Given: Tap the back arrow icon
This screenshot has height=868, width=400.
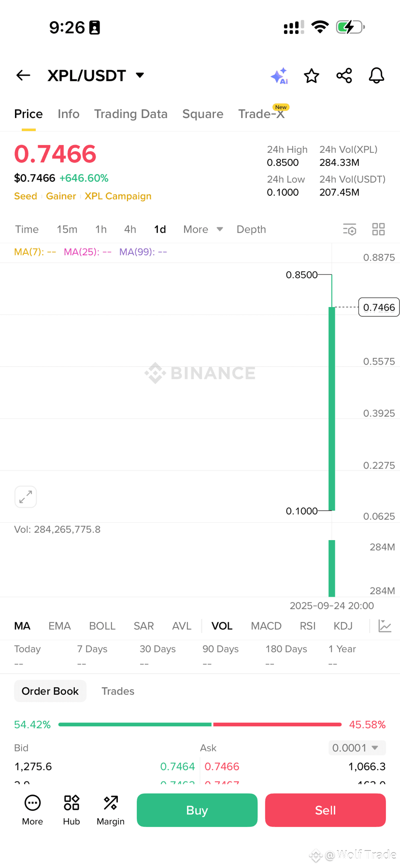Looking at the screenshot, I should coord(23,75).
